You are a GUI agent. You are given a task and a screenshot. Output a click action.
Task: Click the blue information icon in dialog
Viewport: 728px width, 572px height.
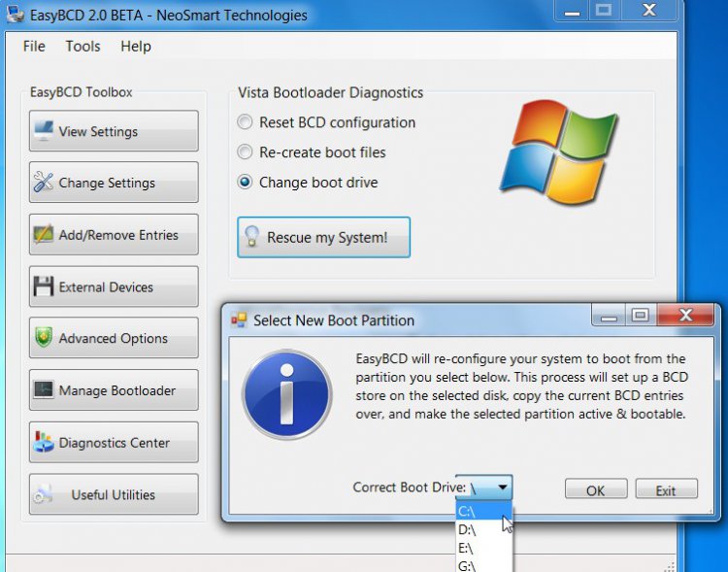pyautogui.click(x=287, y=394)
